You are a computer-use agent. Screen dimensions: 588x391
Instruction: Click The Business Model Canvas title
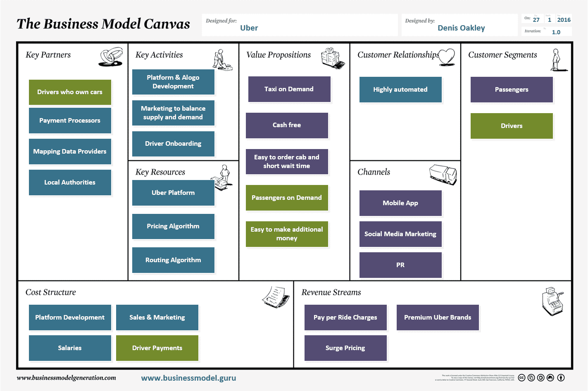[103, 24]
